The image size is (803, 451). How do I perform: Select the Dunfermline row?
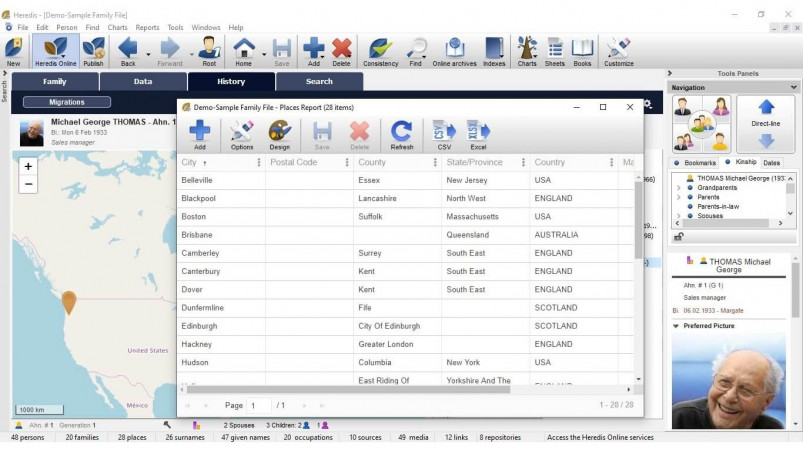(406, 308)
